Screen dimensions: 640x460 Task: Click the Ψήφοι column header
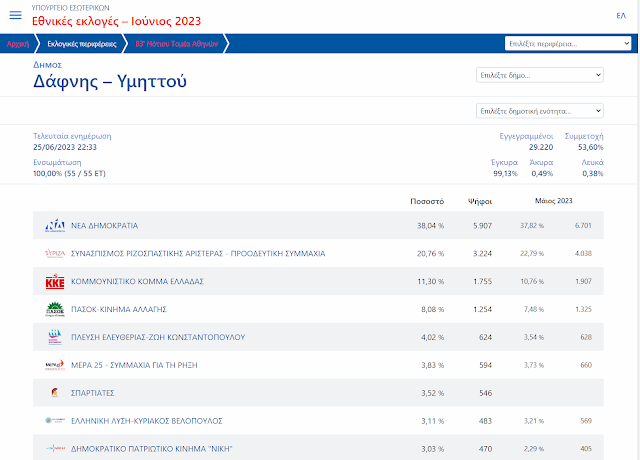(x=480, y=201)
